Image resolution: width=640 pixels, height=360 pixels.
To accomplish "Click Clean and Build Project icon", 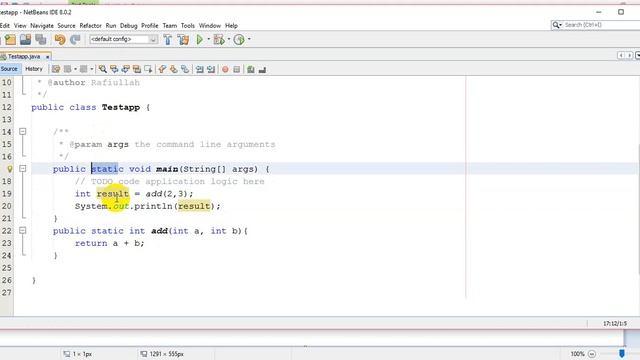I will (183, 40).
